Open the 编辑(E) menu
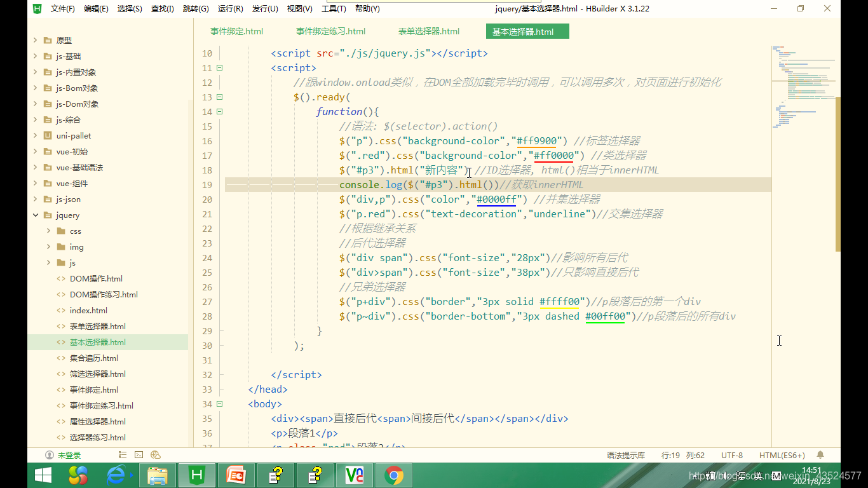Screen dimensions: 868x488 click(96, 9)
